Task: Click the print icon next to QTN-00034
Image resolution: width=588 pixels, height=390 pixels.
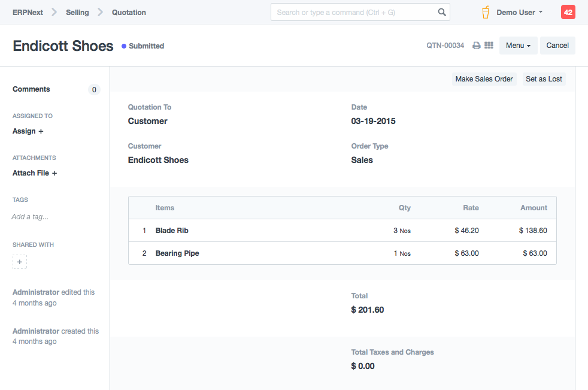Action: click(477, 46)
